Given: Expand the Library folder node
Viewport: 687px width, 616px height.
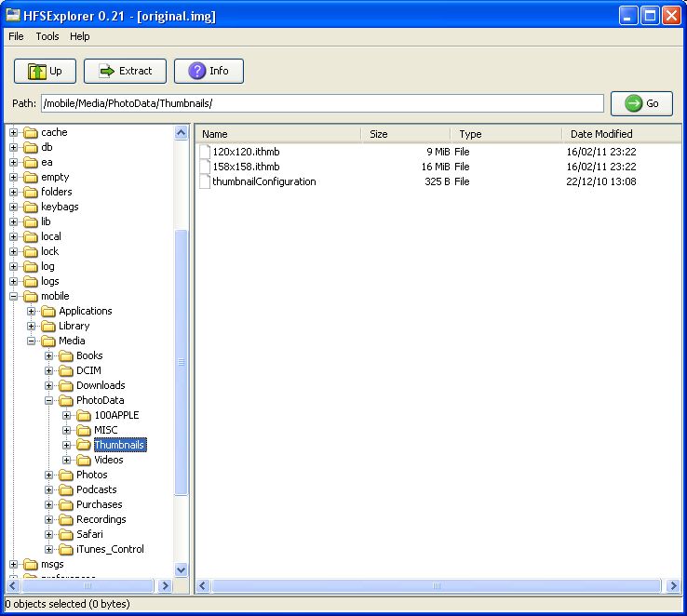Looking at the screenshot, I should [x=31, y=327].
